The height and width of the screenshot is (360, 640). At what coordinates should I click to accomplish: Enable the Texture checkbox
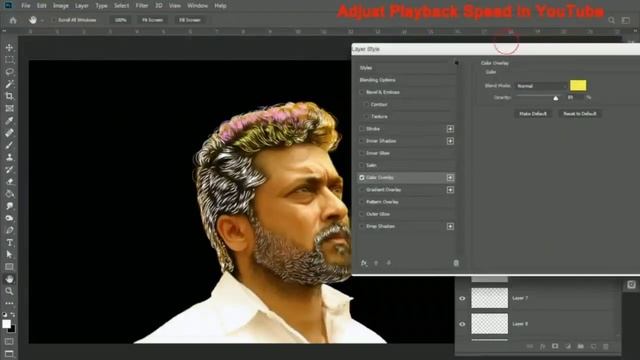[x=366, y=117]
